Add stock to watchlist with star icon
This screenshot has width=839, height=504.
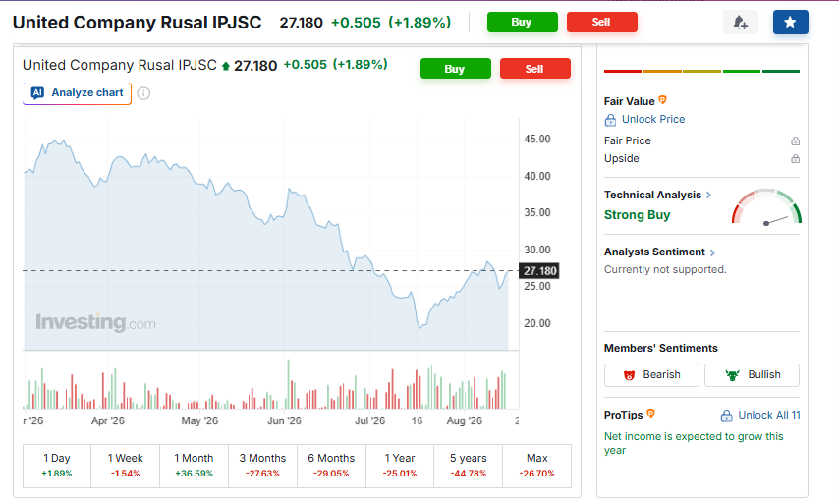coord(790,22)
